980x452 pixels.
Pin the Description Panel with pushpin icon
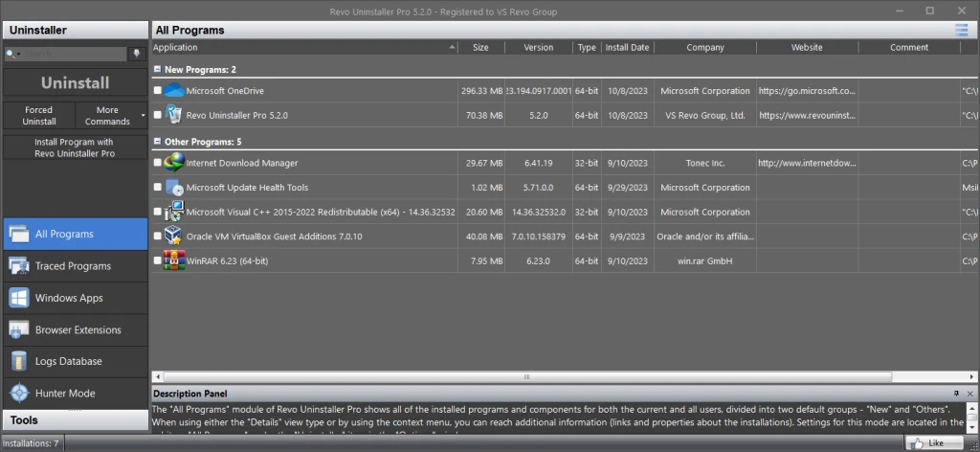click(x=956, y=394)
